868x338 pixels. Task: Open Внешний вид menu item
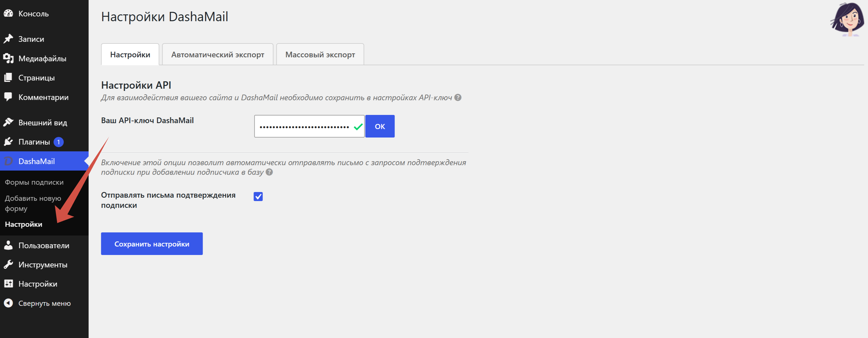pyautogui.click(x=44, y=123)
